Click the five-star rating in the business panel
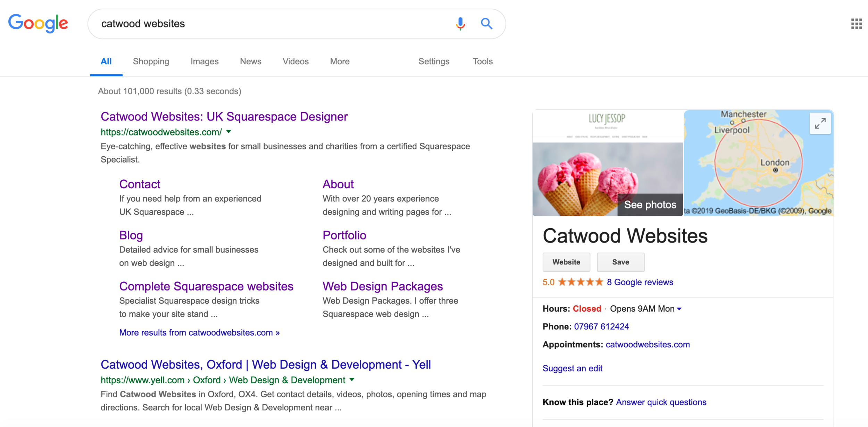 coord(581,282)
